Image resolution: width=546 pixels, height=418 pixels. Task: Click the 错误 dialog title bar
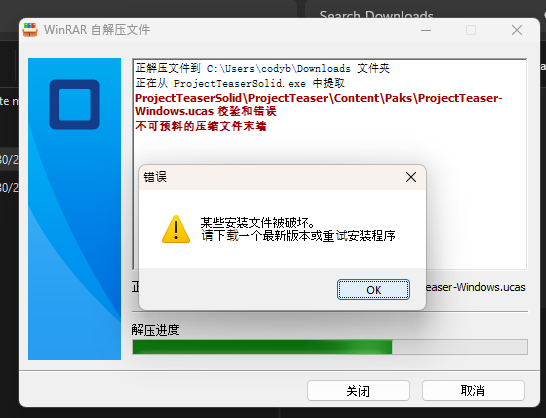272,177
